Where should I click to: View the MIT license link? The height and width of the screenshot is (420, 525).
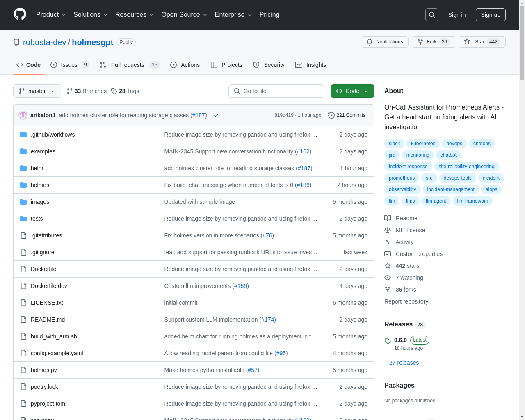404,230
